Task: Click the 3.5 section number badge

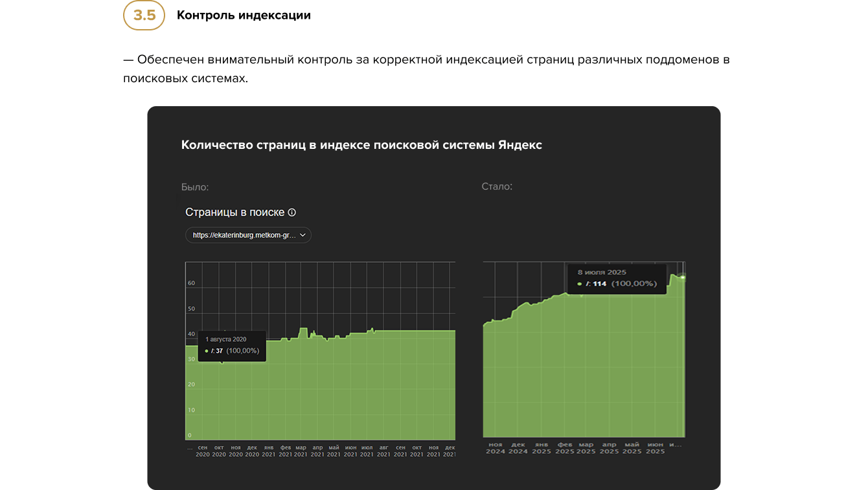Action: point(144,16)
